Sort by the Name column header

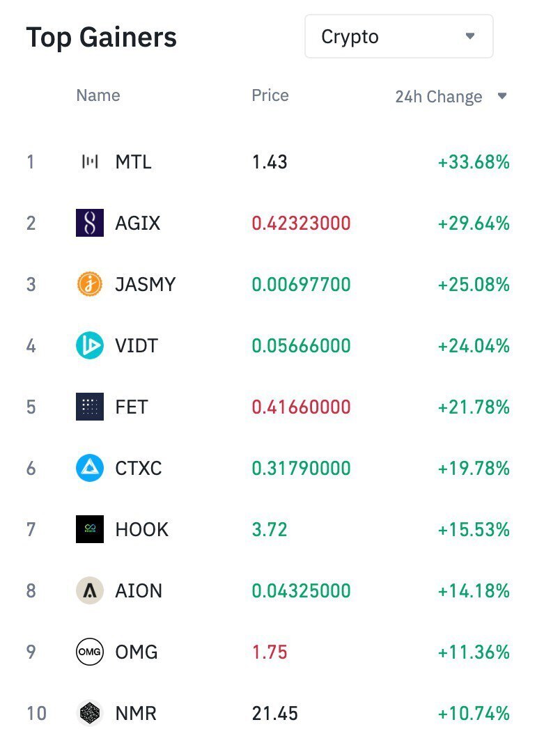coord(98,95)
